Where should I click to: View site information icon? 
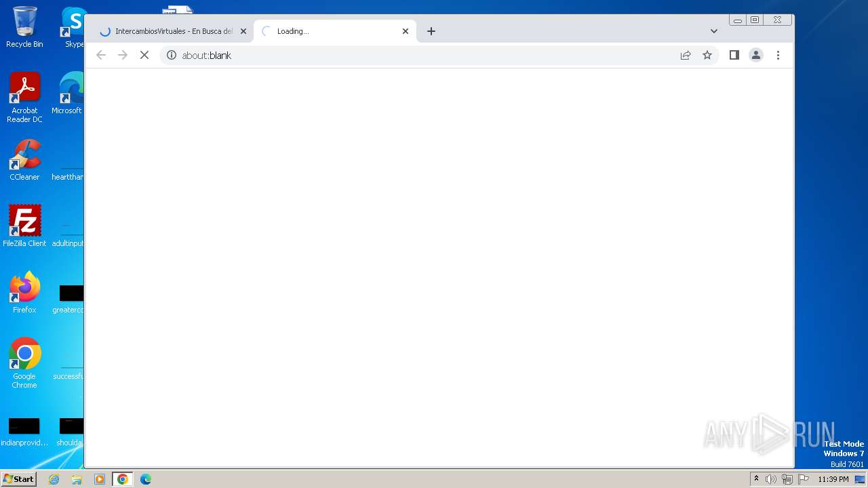coord(172,55)
